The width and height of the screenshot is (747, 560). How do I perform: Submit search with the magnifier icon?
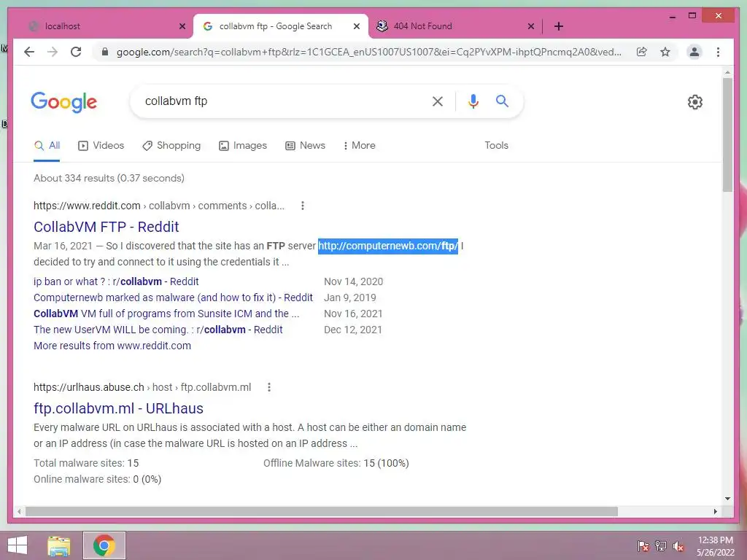tap(502, 101)
